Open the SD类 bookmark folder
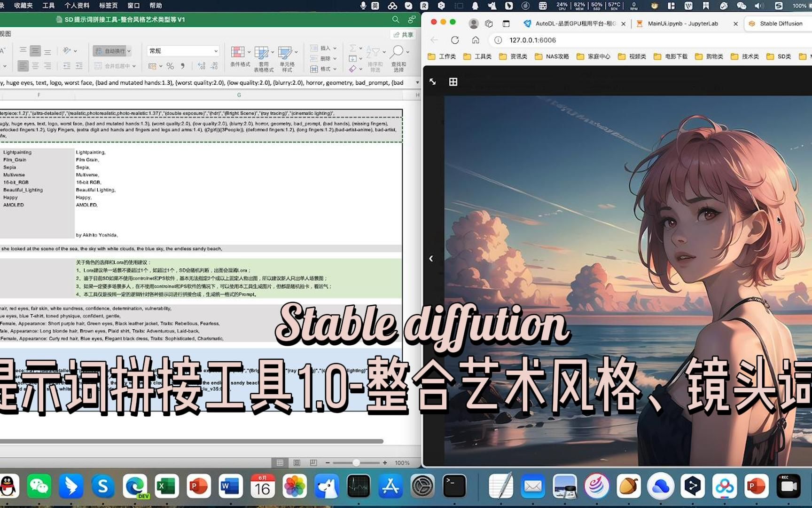The image size is (812, 508). coord(779,56)
